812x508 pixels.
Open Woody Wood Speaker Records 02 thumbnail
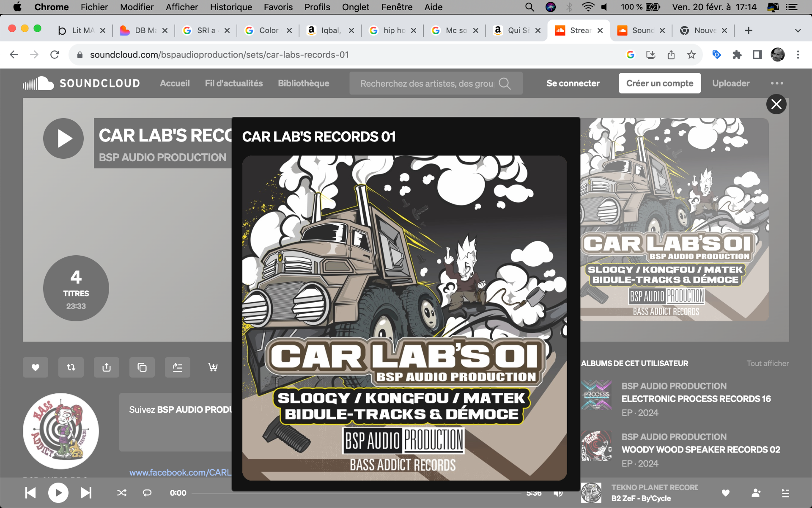click(596, 446)
